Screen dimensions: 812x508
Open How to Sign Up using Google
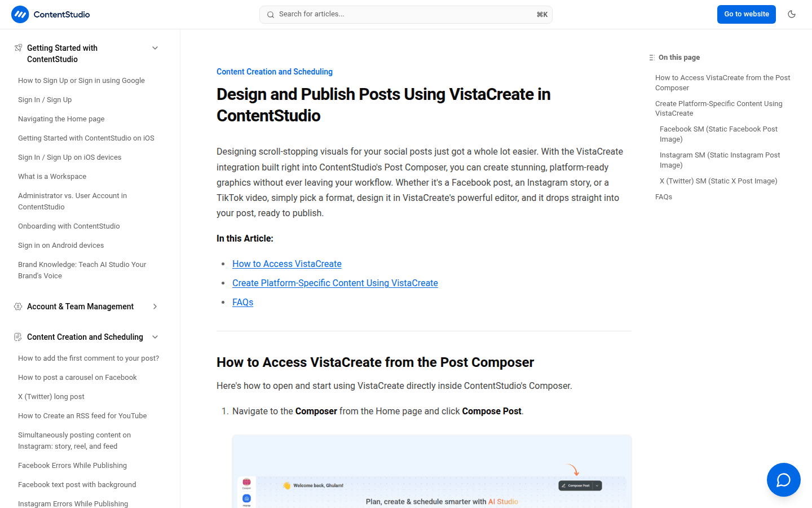coord(81,81)
